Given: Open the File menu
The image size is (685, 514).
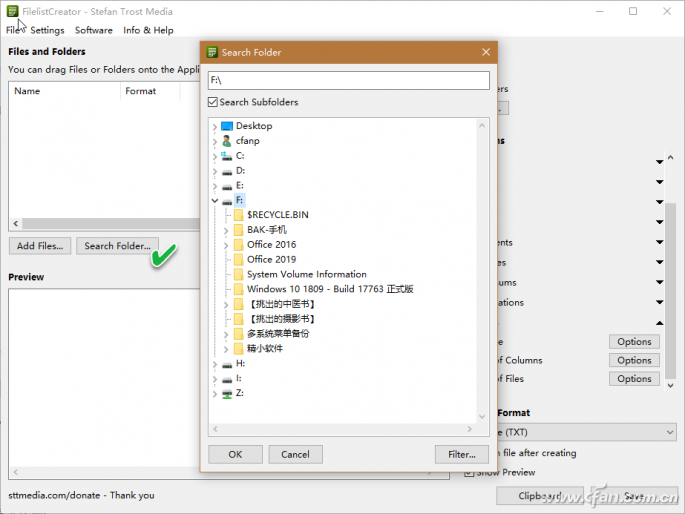Looking at the screenshot, I should click(x=13, y=30).
